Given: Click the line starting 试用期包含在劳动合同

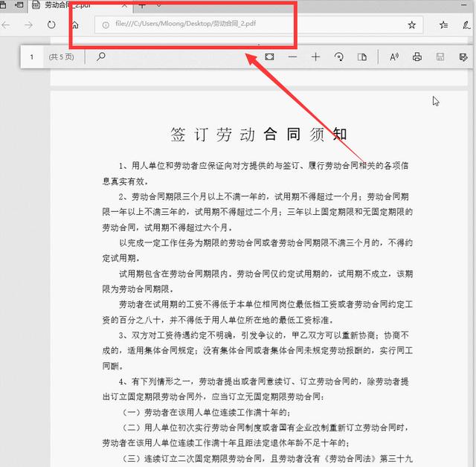Looking at the screenshot, I should coord(266,274).
